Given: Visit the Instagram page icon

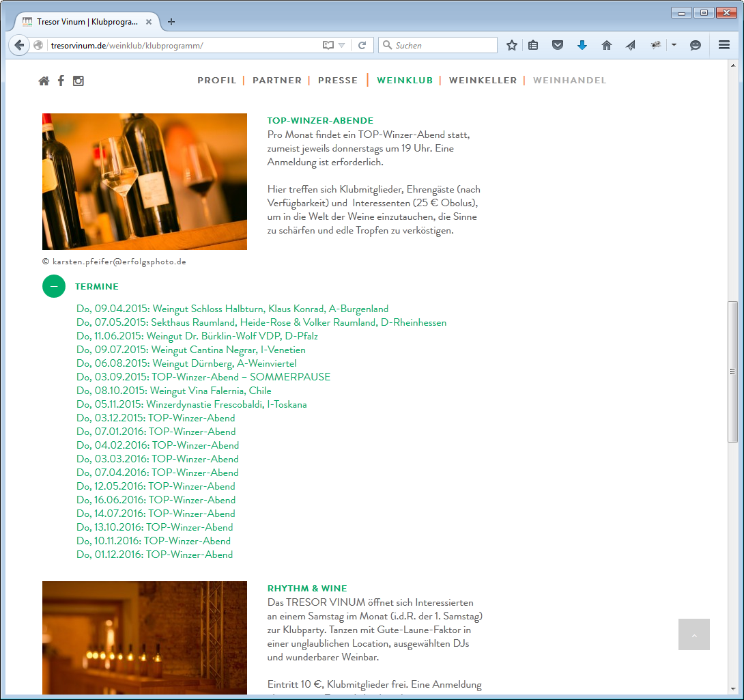Looking at the screenshot, I should pyautogui.click(x=78, y=81).
